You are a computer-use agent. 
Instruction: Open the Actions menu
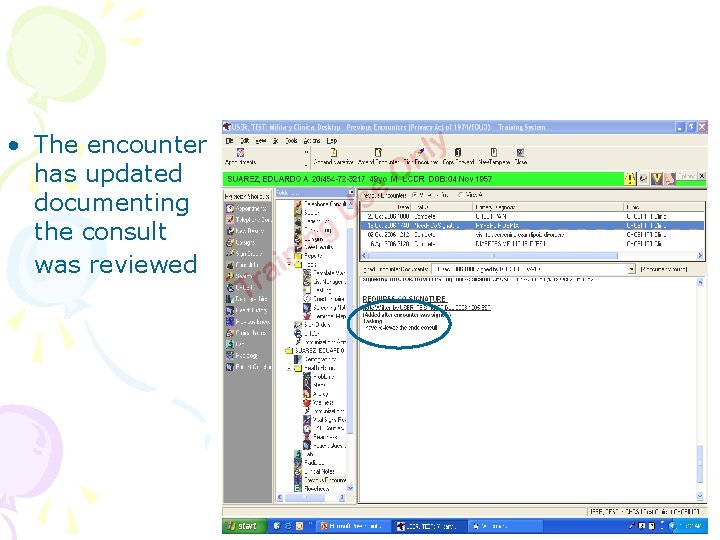[312, 141]
